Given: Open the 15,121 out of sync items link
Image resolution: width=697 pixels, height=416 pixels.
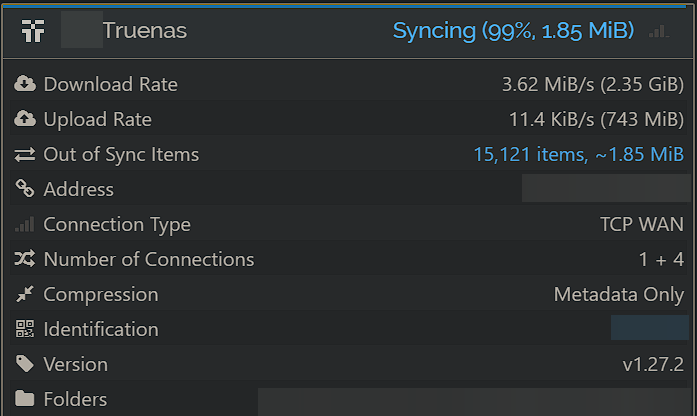Looking at the screenshot, I should tap(578, 155).
